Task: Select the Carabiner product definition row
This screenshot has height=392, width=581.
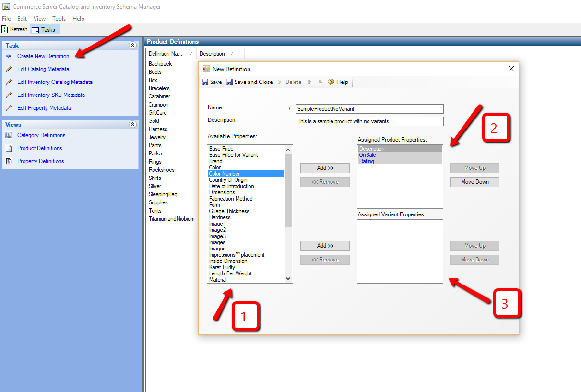Action: [159, 96]
